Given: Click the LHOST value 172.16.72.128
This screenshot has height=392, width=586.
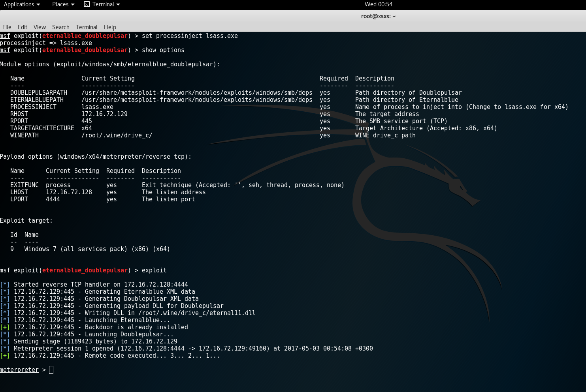Looking at the screenshot, I should tap(69, 192).
